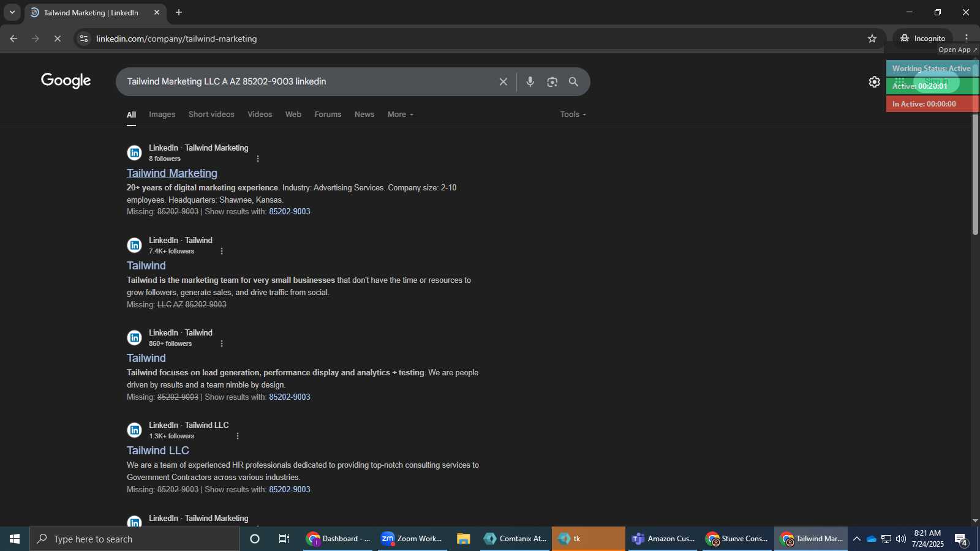Click the Google logo

point(66,80)
